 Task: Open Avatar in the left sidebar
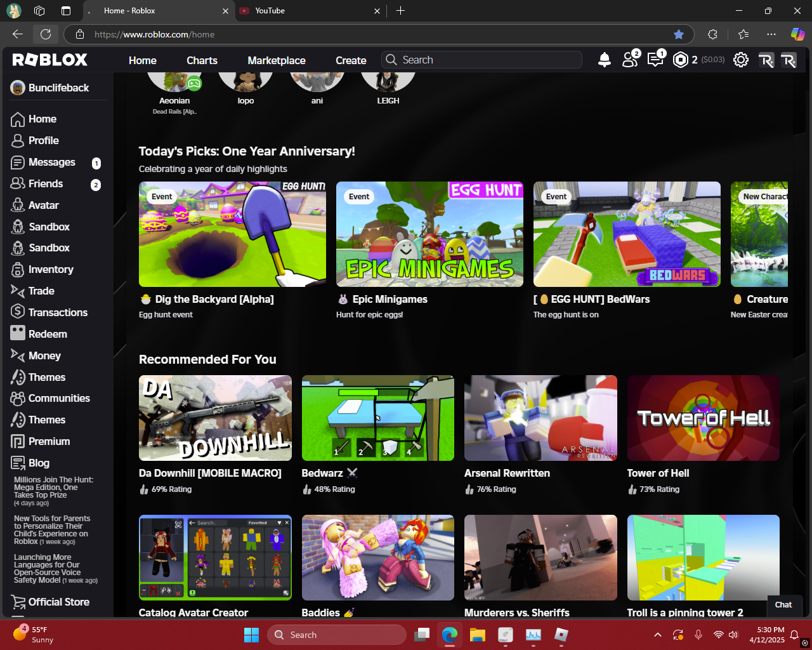coord(44,205)
